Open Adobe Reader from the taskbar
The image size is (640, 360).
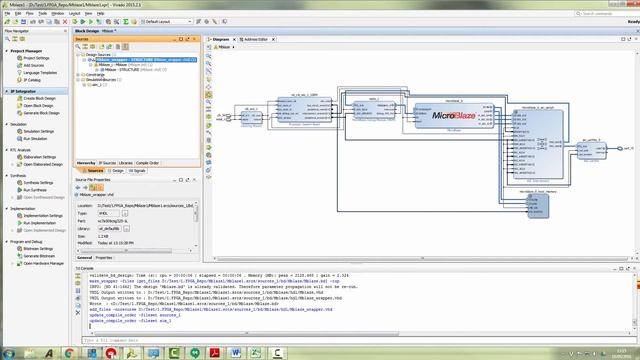(x=215, y=353)
